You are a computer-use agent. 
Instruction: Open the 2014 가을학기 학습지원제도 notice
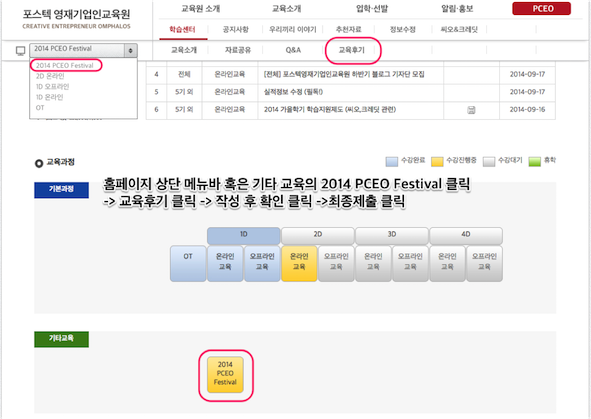330,110
